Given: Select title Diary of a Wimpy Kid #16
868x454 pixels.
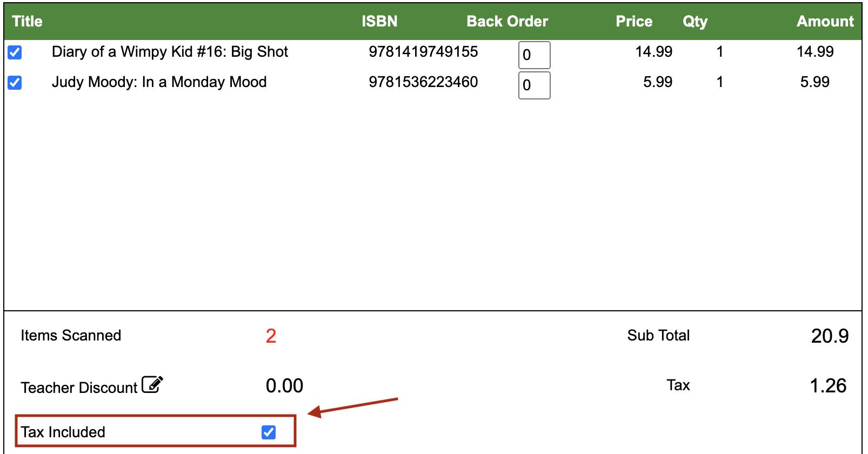Looking at the screenshot, I should (170, 52).
